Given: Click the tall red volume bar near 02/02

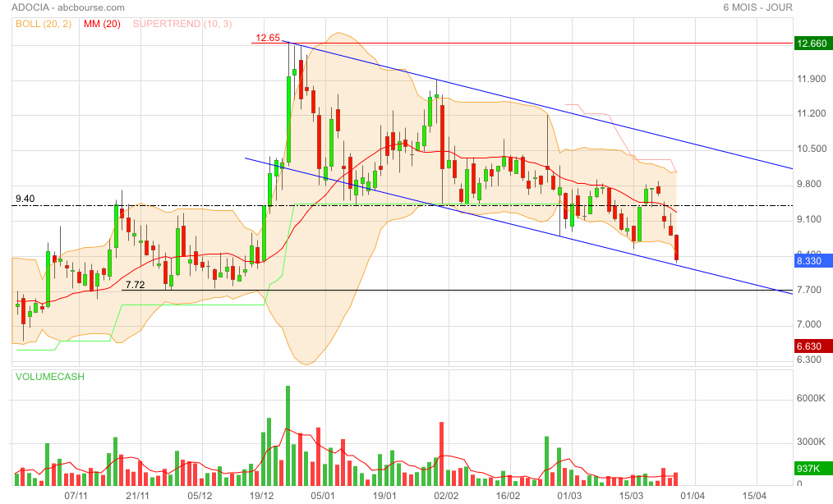Looking at the screenshot, I should tap(442, 454).
